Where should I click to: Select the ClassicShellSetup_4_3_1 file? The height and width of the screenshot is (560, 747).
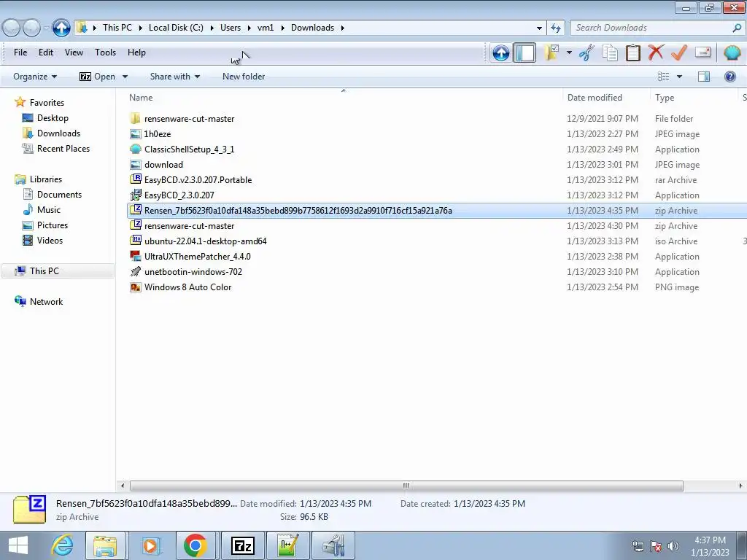coord(189,149)
